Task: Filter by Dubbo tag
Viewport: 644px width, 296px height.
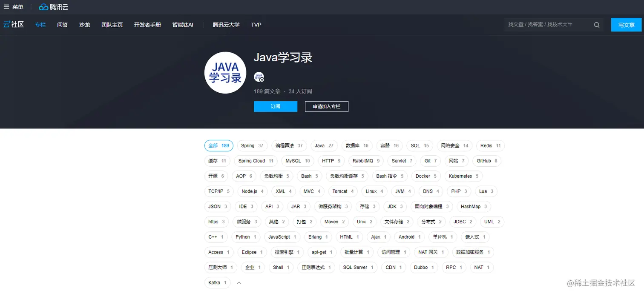Action: click(424, 268)
